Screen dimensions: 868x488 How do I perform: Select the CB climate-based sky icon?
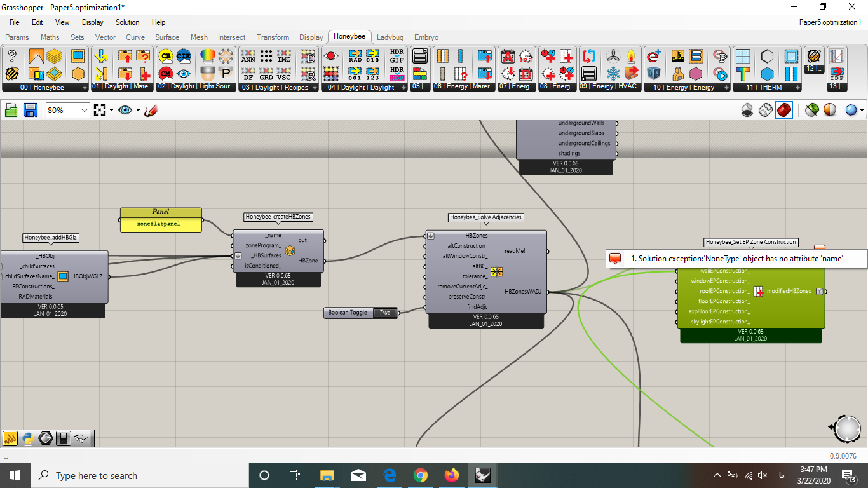click(166, 56)
